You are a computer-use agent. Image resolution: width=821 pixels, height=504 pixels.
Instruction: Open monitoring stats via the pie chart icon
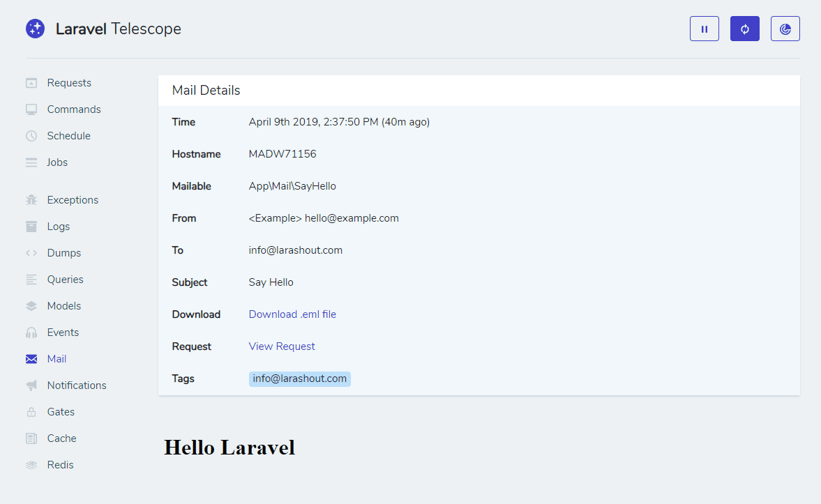pyautogui.click(x=785, y=29)
